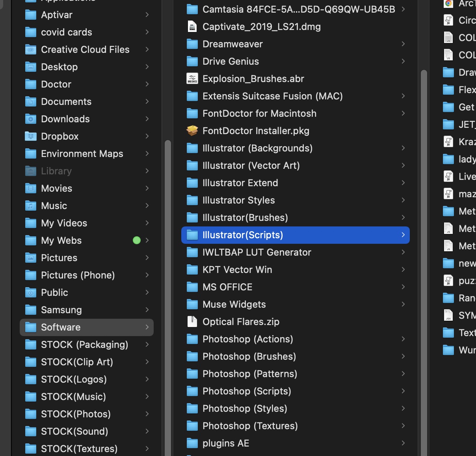Expand the Dreamweaver folder chevron
Screen dimensions: 476x456
[x=403, y=44]
